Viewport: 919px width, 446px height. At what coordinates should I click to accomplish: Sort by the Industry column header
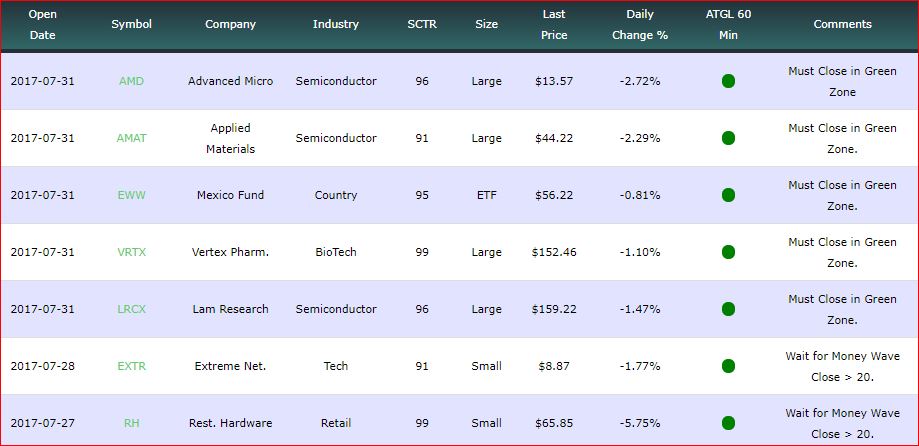[335, 24]
